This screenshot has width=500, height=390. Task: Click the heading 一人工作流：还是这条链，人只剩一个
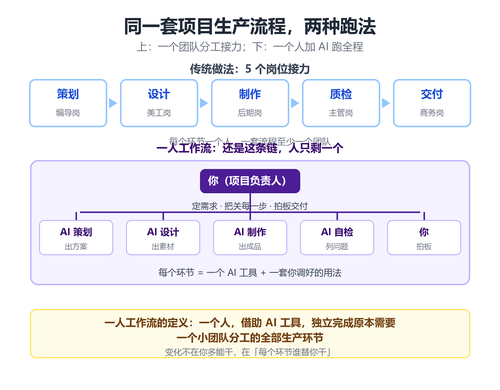(x=250, y=148)
